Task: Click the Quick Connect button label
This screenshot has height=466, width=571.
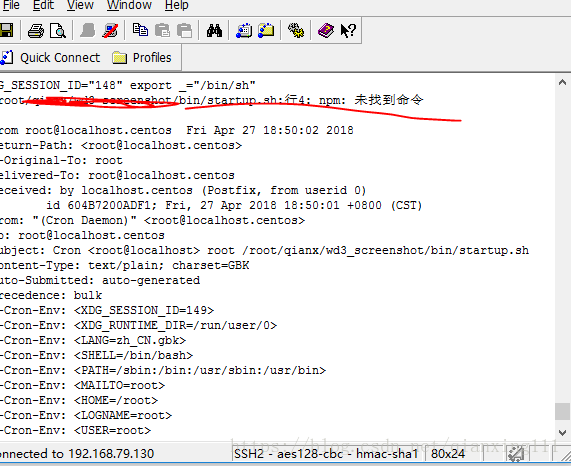Action: (x=60, y=58)
